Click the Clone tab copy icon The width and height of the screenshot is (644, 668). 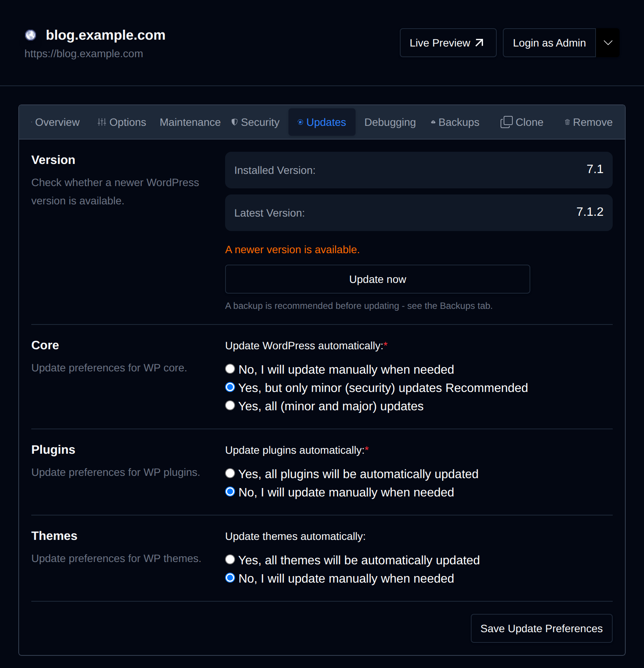pos(506,122)
